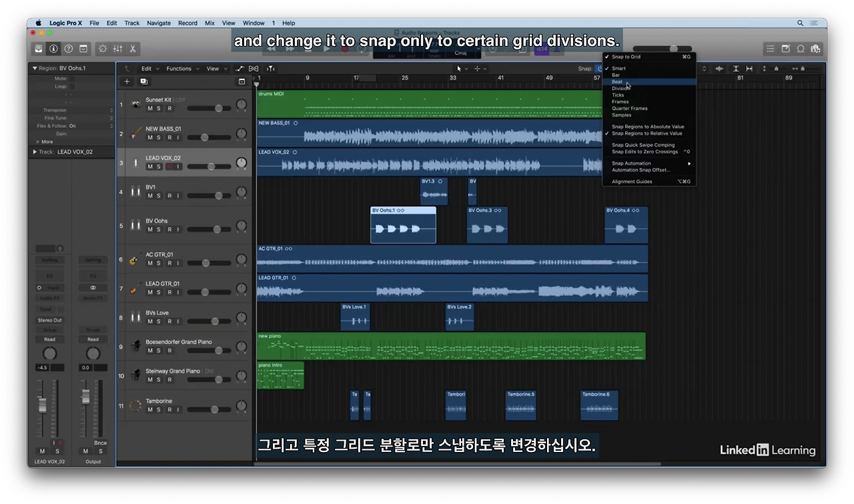
Task: Click Read automation button on LEAD VOX_02 strip
Action: [x=49, y=339]
